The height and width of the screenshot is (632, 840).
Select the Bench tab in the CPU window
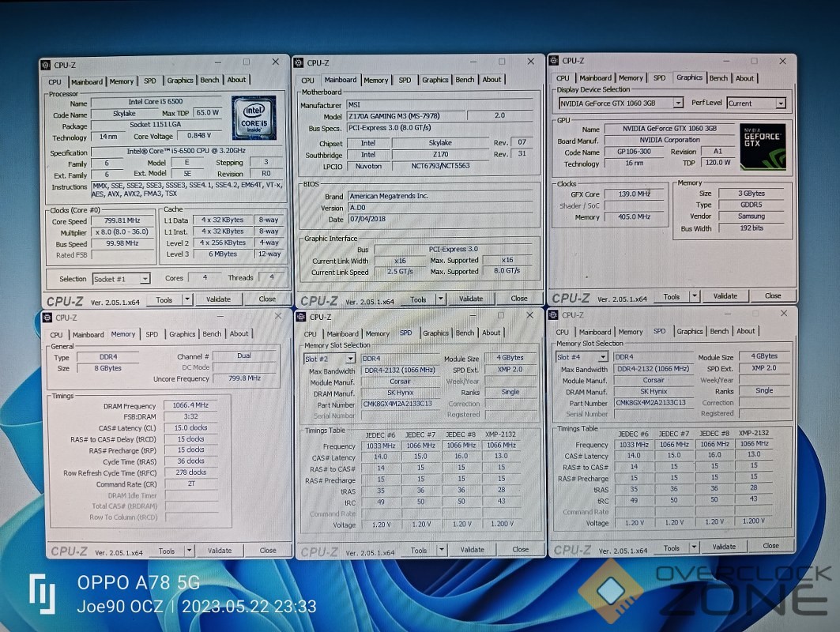[209, 80]
